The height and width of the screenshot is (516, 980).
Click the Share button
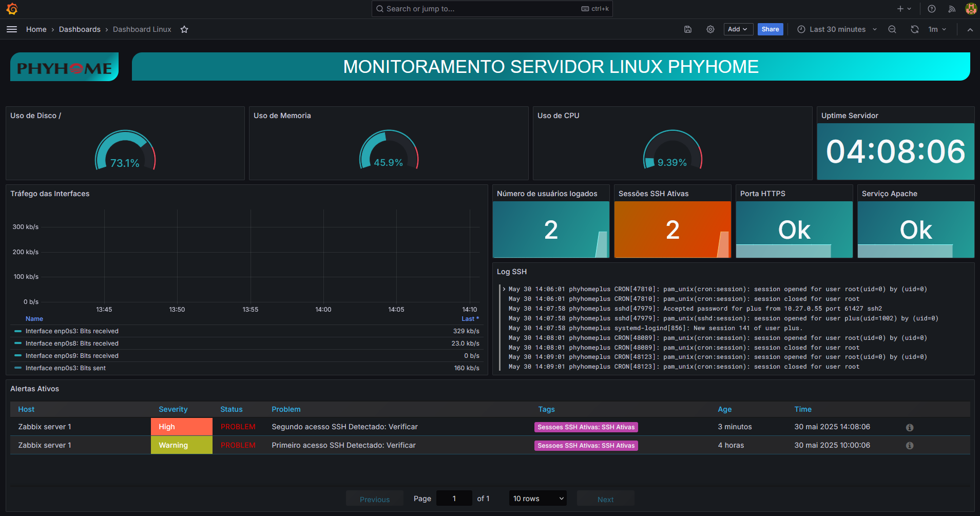coord(770,29)
